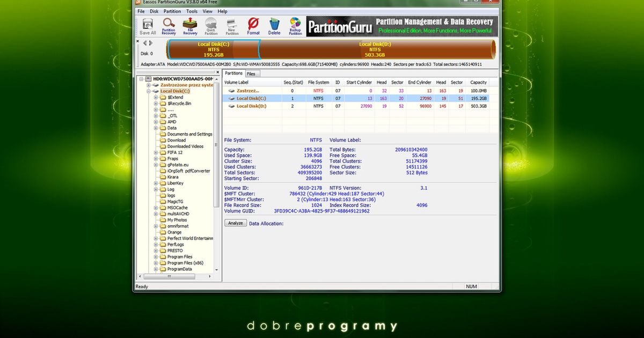Open the Partition menu

pos(172,11)
